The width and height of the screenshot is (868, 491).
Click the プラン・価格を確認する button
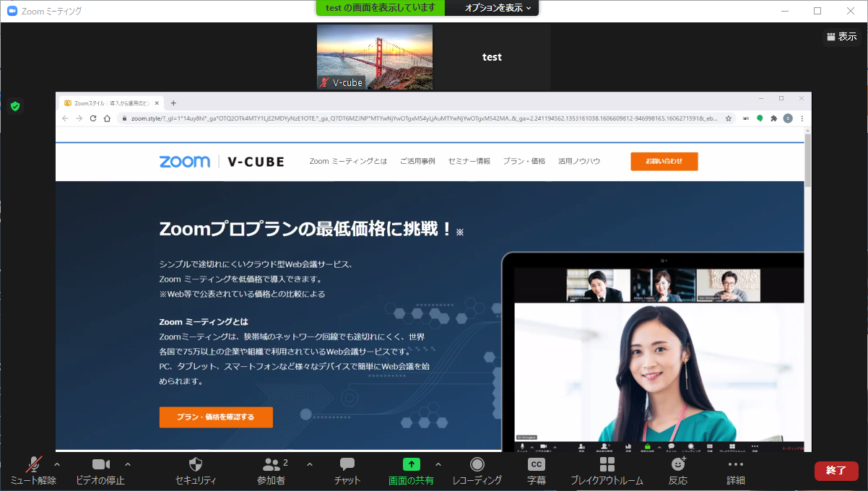point(216,417)
